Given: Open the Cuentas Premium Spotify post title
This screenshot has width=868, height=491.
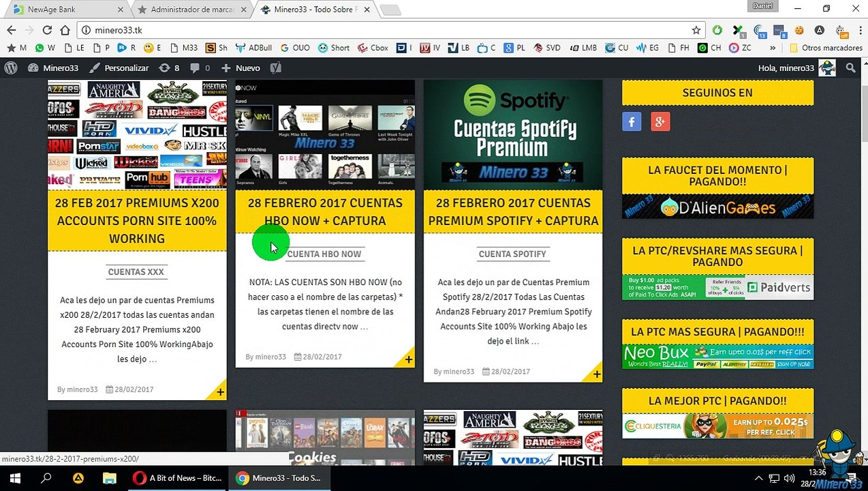Looking at the screenshot, I should tap(513, 211).
